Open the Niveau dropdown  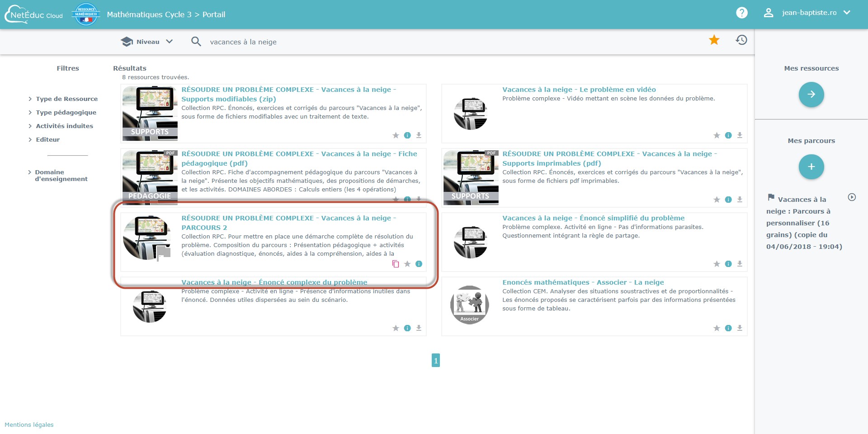(x=147, y=42)
